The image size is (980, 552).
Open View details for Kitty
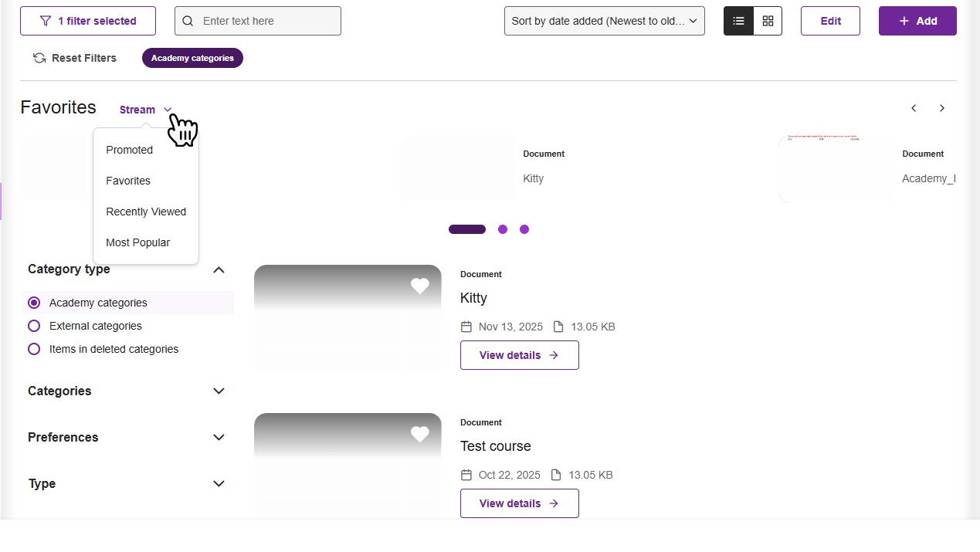[520, 355]
